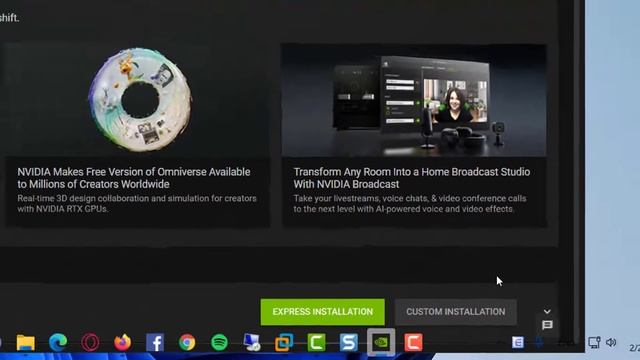The image size is (640, 360).
Task: Open Opera browser from the taskbar
Action: tap(90, 342)
